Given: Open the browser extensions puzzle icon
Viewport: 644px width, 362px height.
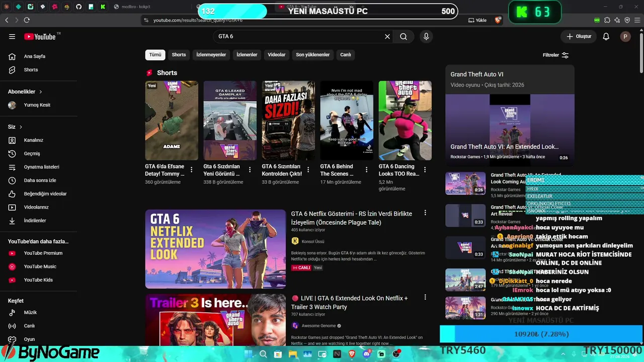Looking at the screenshot, I should pos(607,20).
